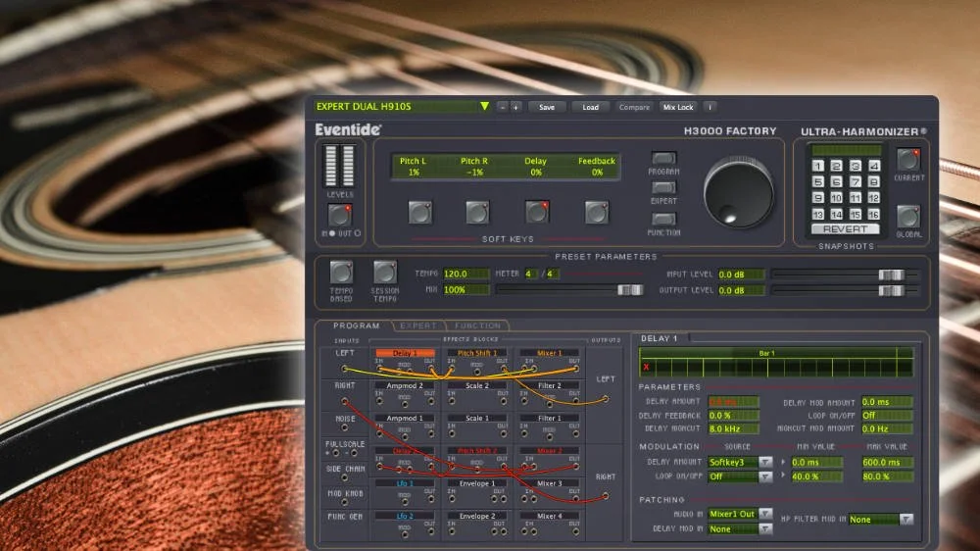Select snapshot 1
Screen dimensions: 980x551
point(818,166)
